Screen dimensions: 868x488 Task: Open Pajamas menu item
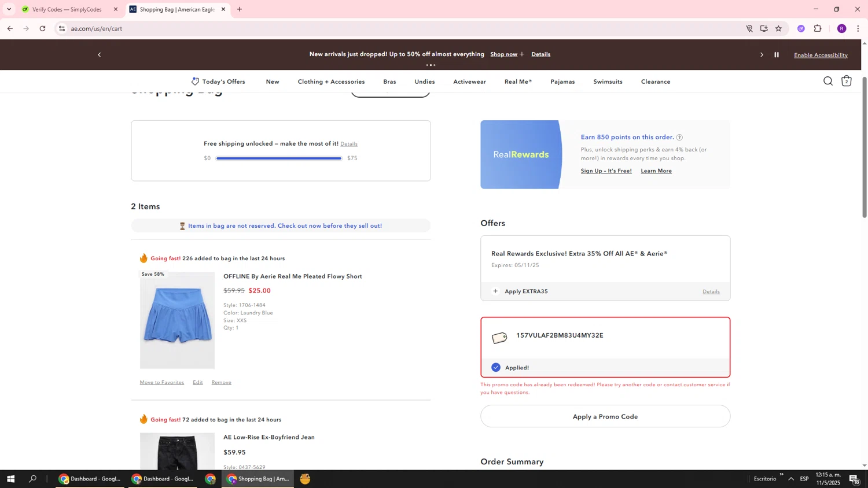coord(562,82)
